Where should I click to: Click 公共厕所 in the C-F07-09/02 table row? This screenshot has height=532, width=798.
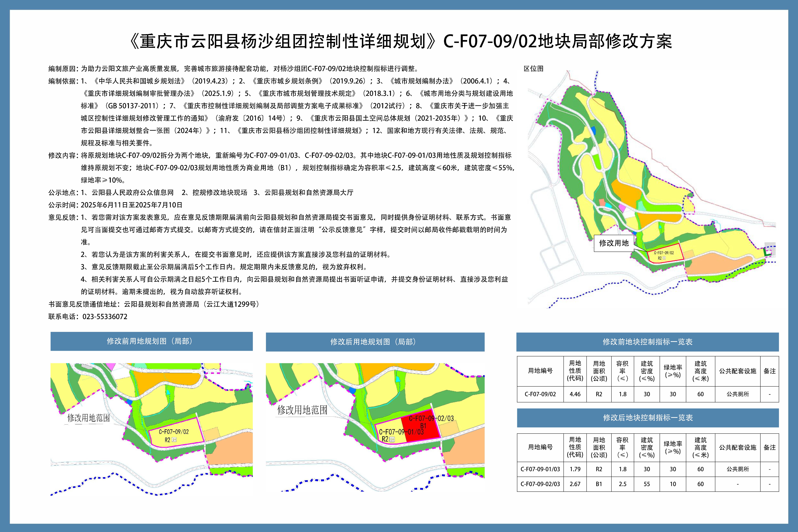[738, 394]
